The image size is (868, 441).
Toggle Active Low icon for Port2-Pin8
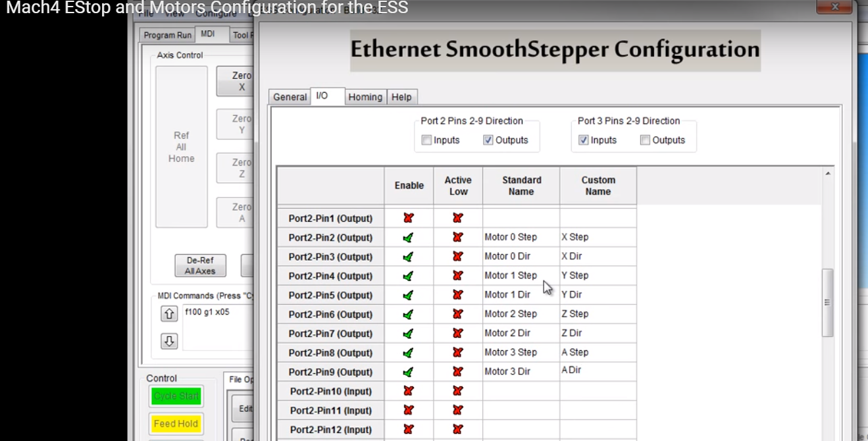458,352
